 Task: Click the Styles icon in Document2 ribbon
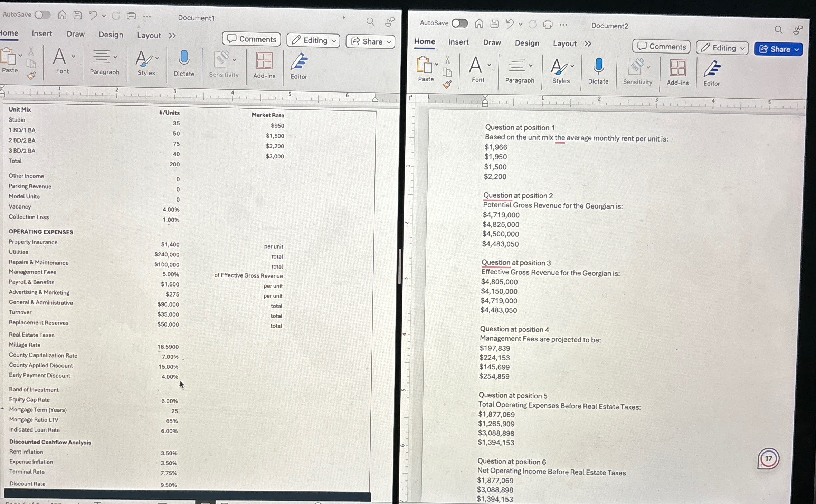(559, 67)
